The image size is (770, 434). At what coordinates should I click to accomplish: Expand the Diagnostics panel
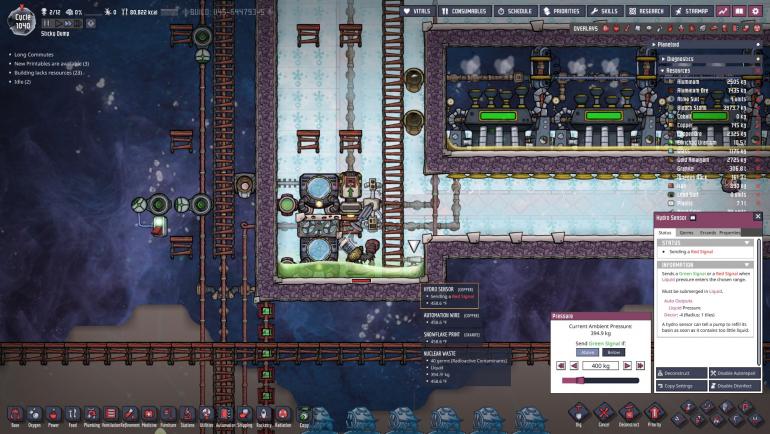[664, 58]
